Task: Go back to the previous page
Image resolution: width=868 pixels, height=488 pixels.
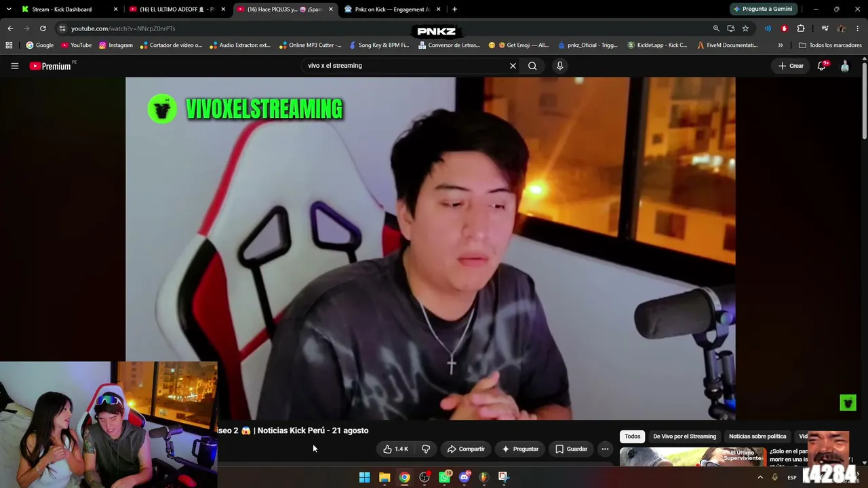Action: [x=10, y=28]
